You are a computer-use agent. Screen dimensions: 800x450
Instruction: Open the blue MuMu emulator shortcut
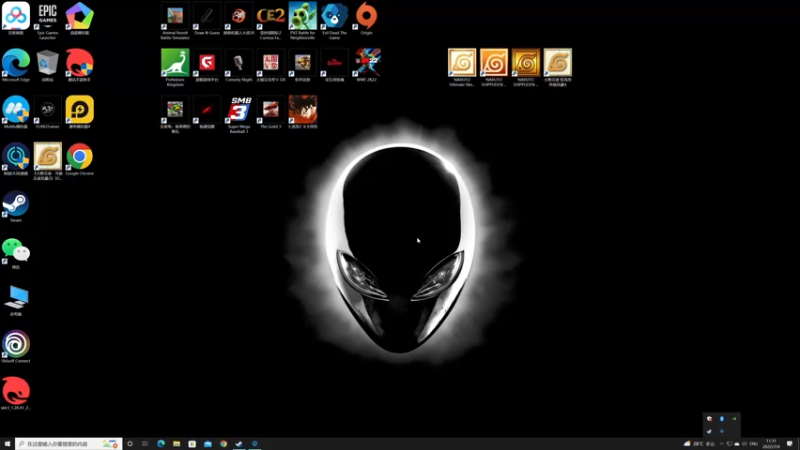tap(16, 112)
